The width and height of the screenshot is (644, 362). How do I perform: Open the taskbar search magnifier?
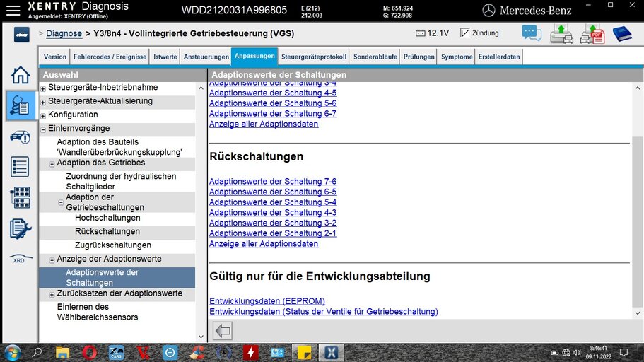tap(37, 352)
